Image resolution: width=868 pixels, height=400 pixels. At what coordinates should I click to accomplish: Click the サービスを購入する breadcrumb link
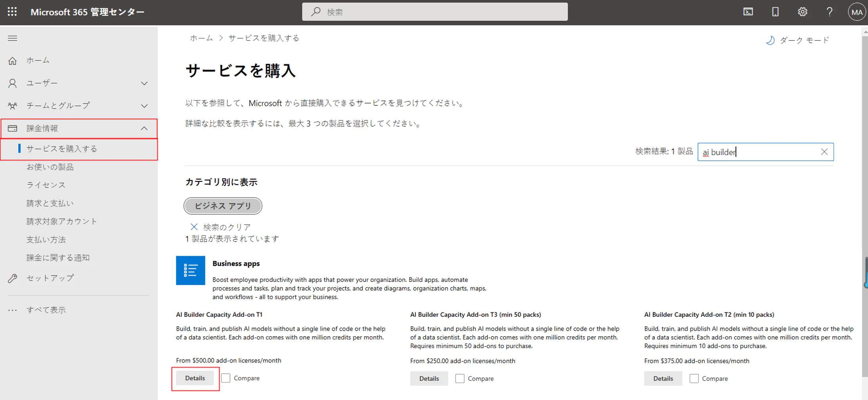[x=264, y=38]
